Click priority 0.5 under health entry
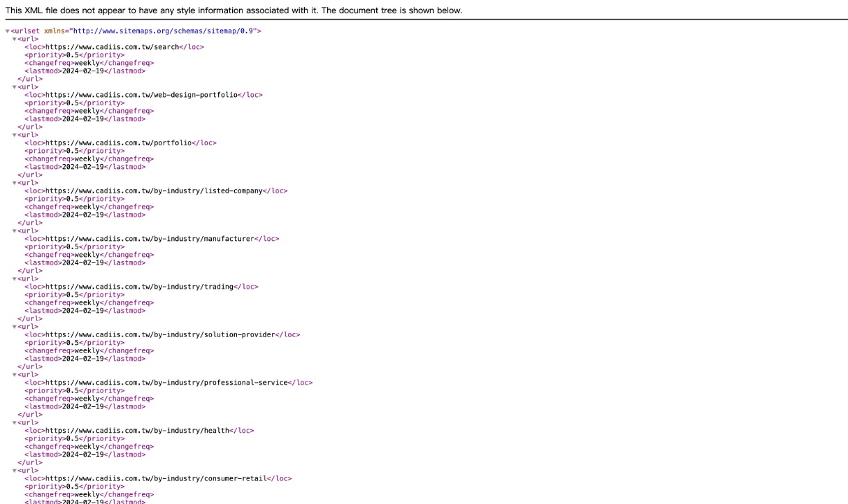Viewport: 848px width, 504px height. tap(73, 439)
